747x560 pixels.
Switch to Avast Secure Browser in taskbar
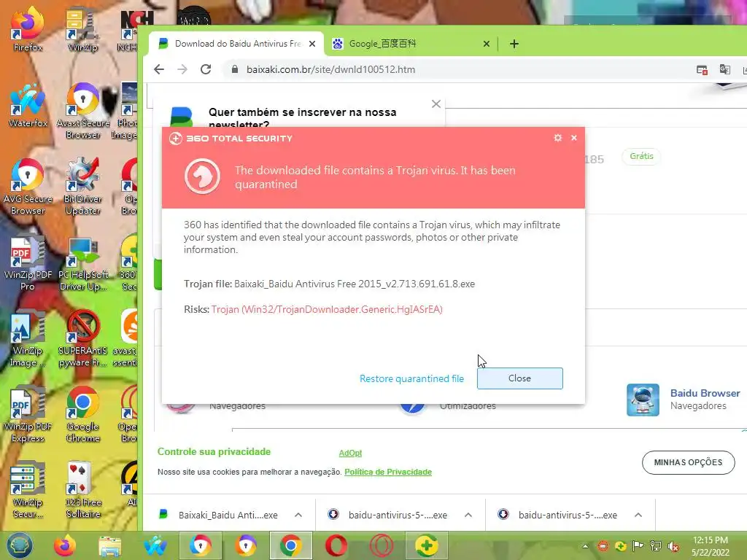(x=246, y=545)
